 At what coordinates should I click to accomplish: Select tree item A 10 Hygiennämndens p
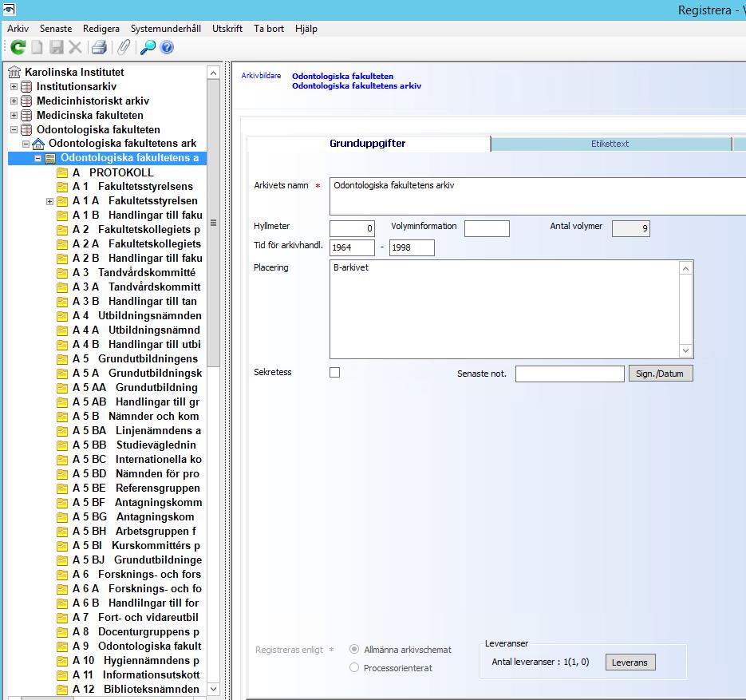136,661
